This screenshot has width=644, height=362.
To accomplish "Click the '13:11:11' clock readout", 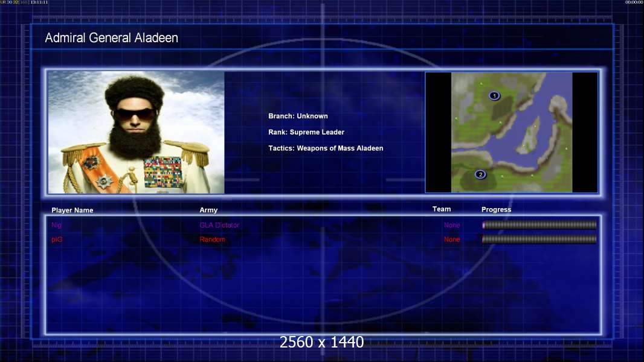I will [x=39, y=2].
